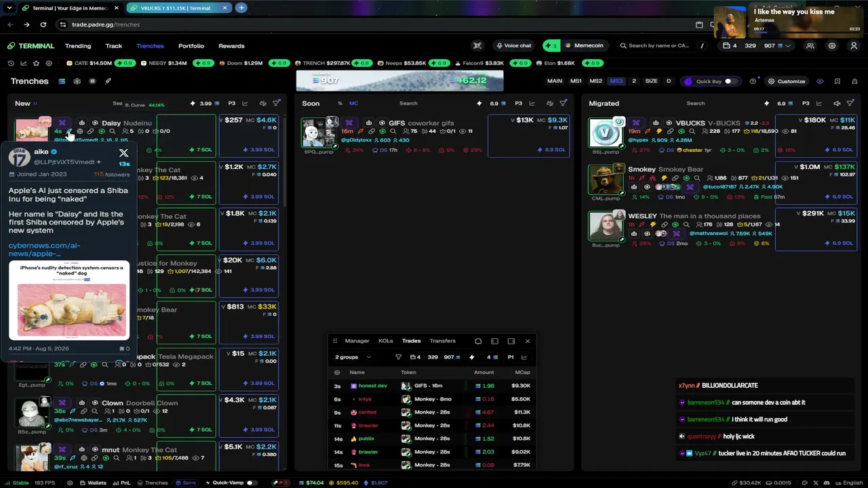
Task: Toggle the eye visibility icon near Customize
Action: pyautogui.click(x=820, y=81)
